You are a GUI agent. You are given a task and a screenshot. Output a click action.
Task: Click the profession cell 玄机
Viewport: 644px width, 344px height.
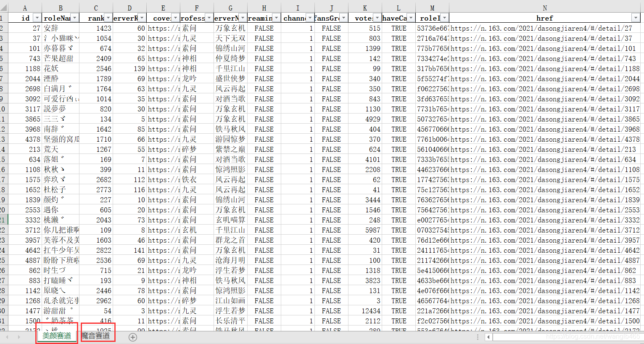(197, 230)
